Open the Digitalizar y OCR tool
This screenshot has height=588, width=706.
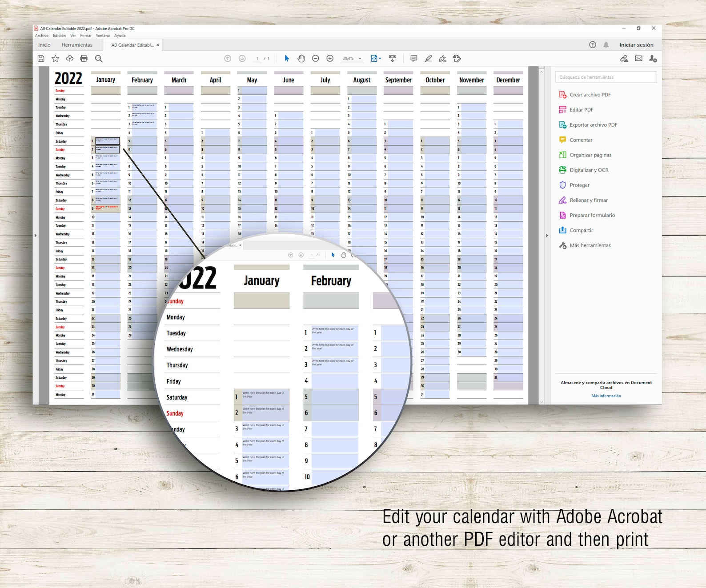pyautogui.click(x=584, y=170)
